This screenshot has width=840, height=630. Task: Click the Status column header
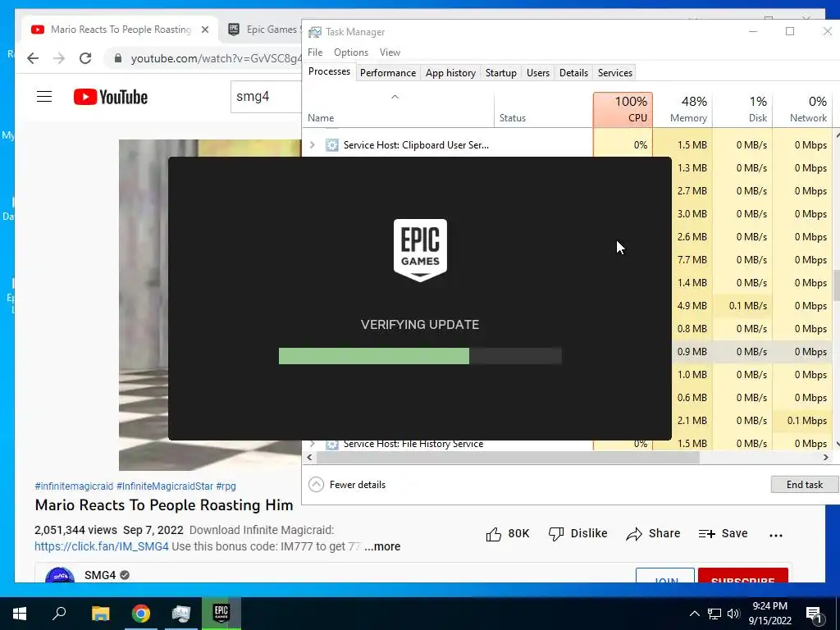pos(543,110)
